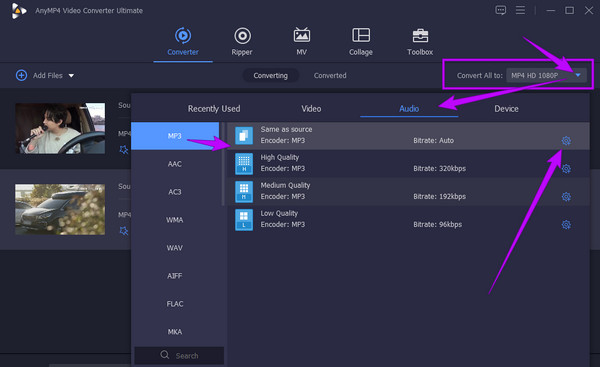Open the feedback message icon
Screen dimensions: 600x367
(501, 10)
